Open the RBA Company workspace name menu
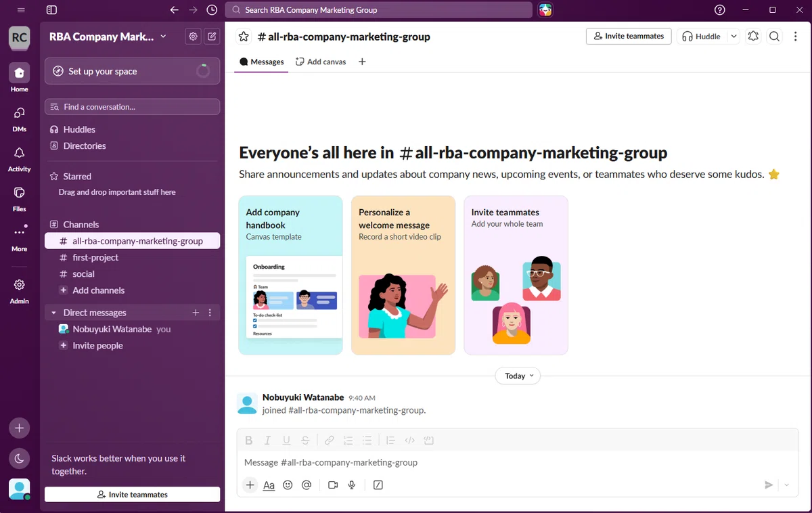Viewport: 812px width, 513px height. pos(108,37)
